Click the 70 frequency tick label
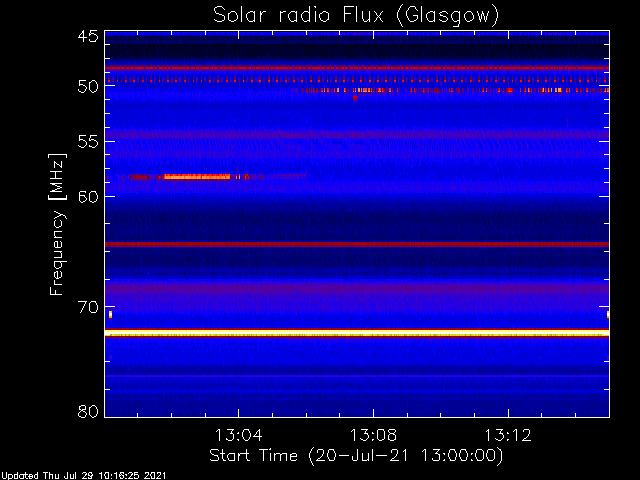Viewport: 640px width, 480px height. point(88,307)
